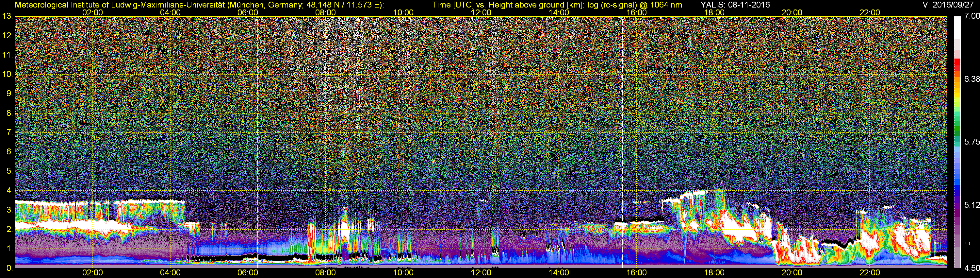Click the 7 km height axis label
Image resolution: width=980 pixels, height=278 pixels.
pyautogui.click(x=9, y=132)
